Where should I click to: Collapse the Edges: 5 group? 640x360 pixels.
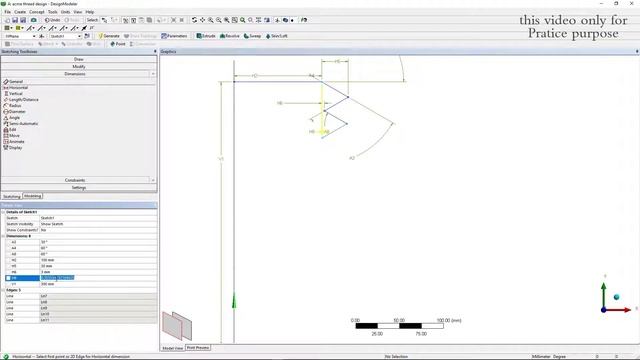(x=3, y=290)
